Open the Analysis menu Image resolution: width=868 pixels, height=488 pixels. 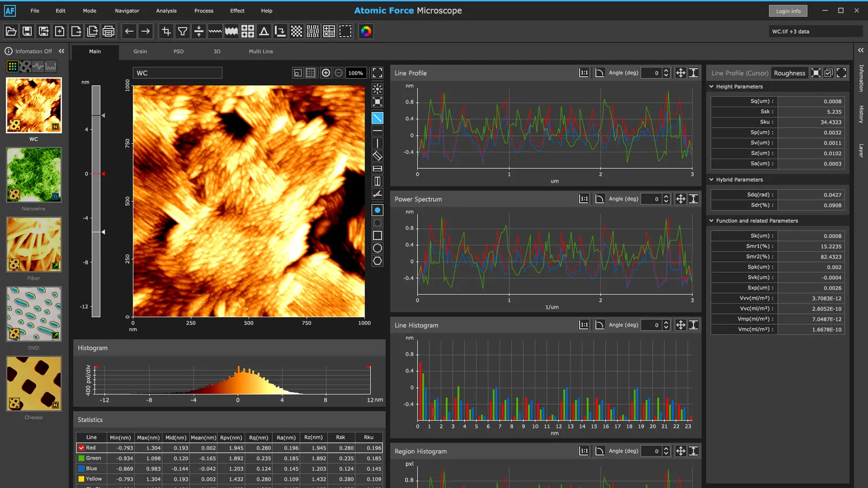point(167,11)
